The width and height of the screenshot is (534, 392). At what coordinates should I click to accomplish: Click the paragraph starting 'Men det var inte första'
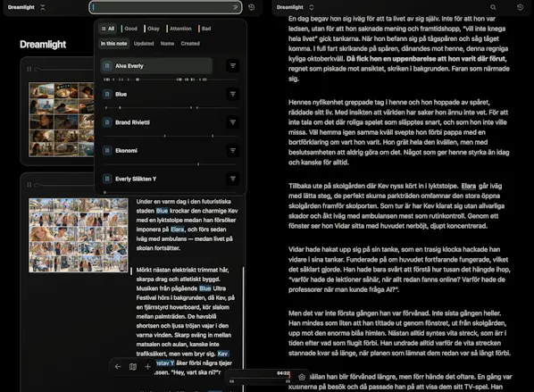(x=399, y=333)
